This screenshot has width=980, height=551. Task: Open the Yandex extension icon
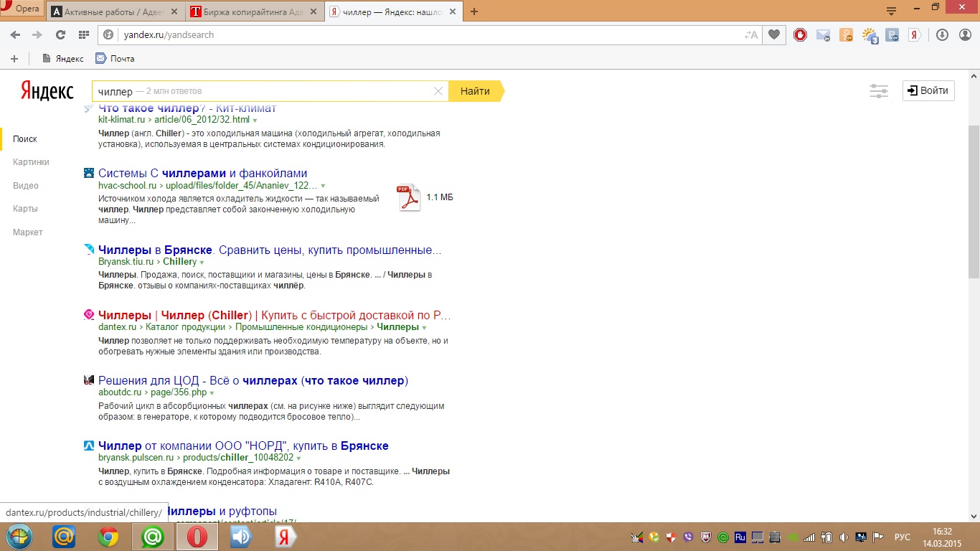[x=915, y=34]
